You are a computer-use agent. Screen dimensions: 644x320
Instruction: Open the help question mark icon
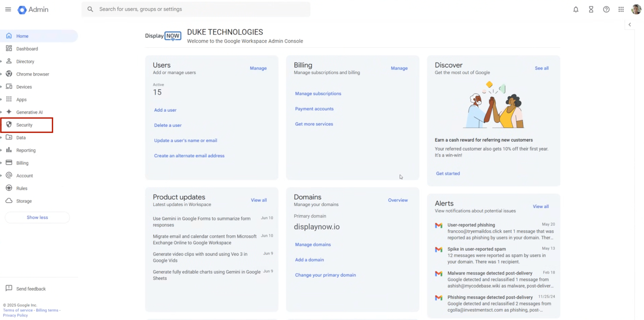pyautogui.click(x=606, y=9)
